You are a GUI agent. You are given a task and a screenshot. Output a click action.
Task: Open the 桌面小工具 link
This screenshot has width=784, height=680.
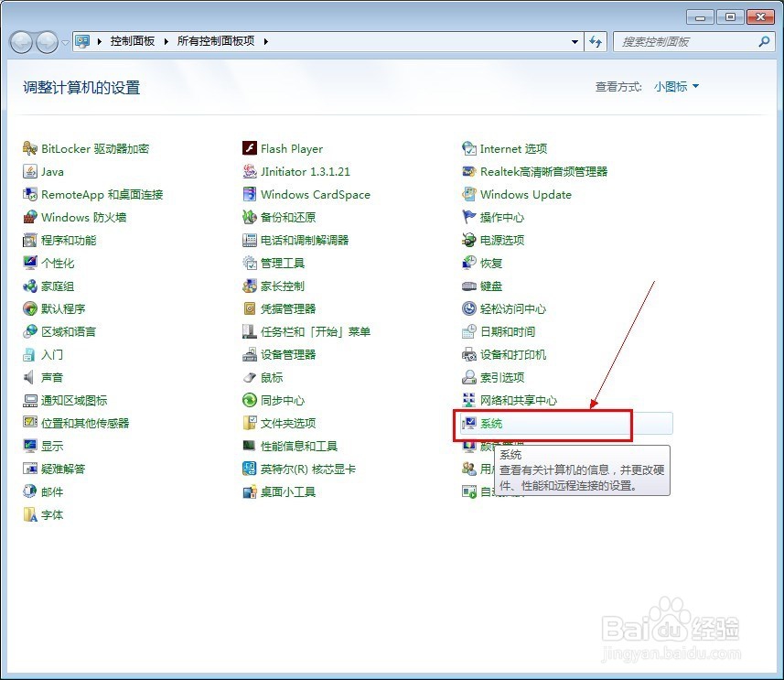(288, 491)
